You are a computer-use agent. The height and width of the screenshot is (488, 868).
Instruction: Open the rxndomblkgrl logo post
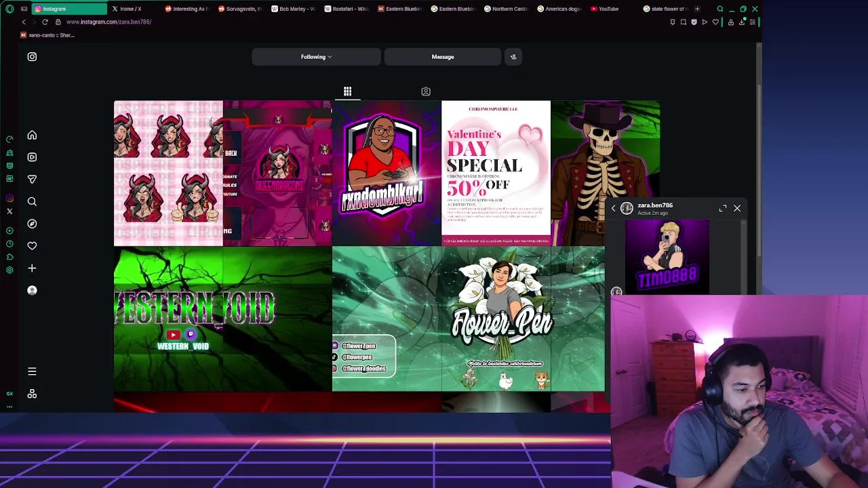point(387,173)
